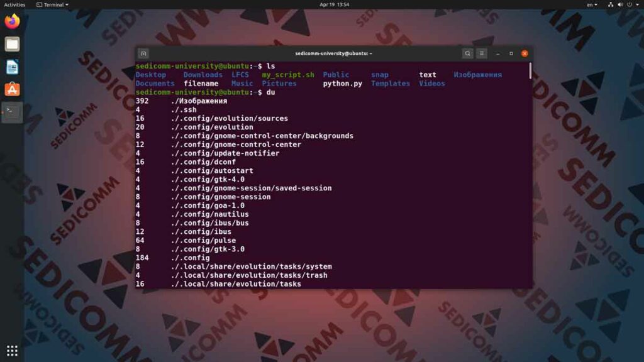Click the ./.local/share/evolution/tasks/system line
The height and width of the screenshot is (362, 644).
click(x=234, y=266)
